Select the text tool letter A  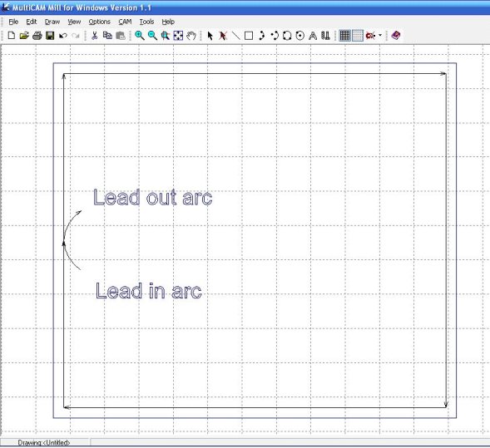313,36
